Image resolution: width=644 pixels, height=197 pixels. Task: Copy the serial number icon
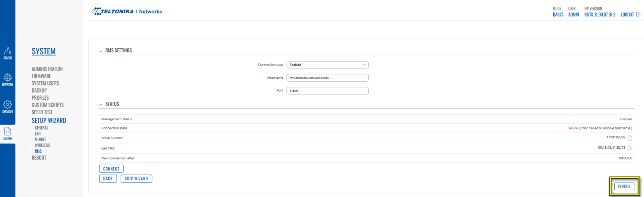(630, 138)
